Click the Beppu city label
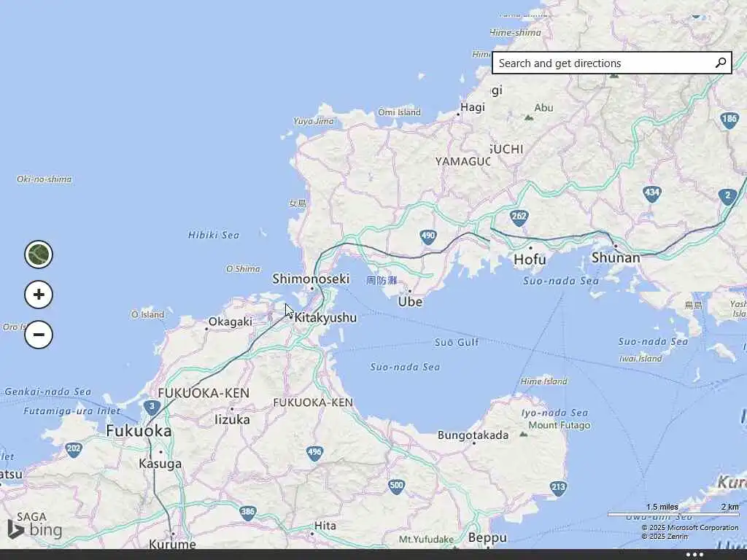747x560 pixels. click(x=487, y=538)
